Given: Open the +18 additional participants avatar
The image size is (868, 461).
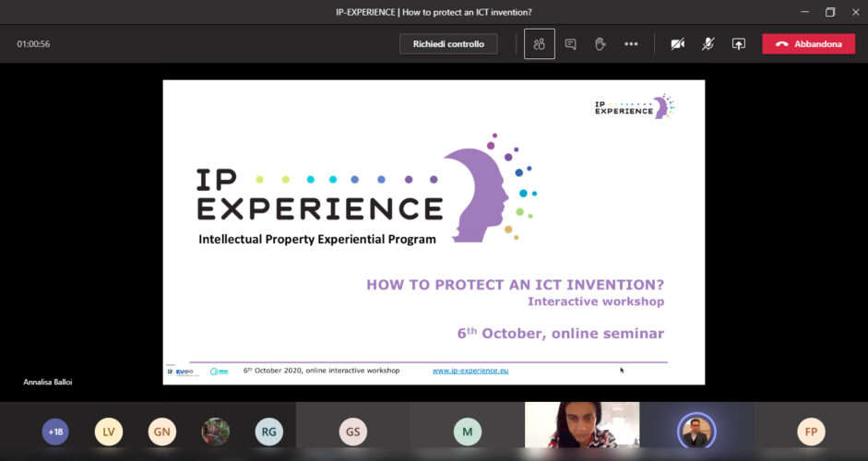Looking at the screenshot, I should (55, 431).
